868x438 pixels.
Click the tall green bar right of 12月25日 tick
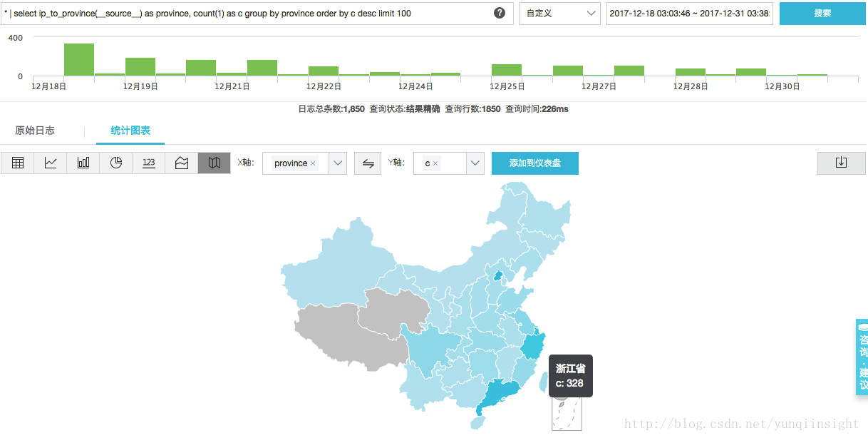pyautogui.click(x=507, y=70)
